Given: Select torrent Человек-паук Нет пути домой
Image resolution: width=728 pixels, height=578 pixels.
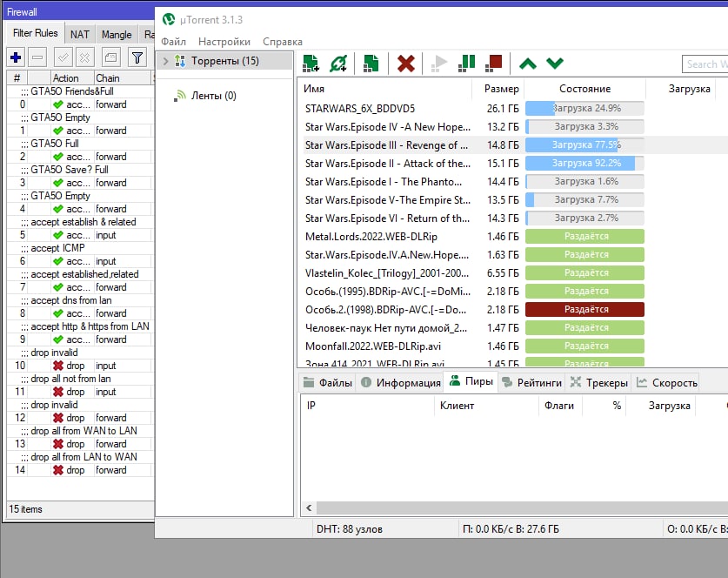Looking at the screenshot, I should [386, 328].
